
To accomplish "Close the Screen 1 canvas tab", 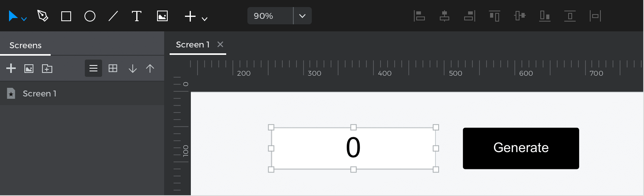I will [x=220, y=44].
